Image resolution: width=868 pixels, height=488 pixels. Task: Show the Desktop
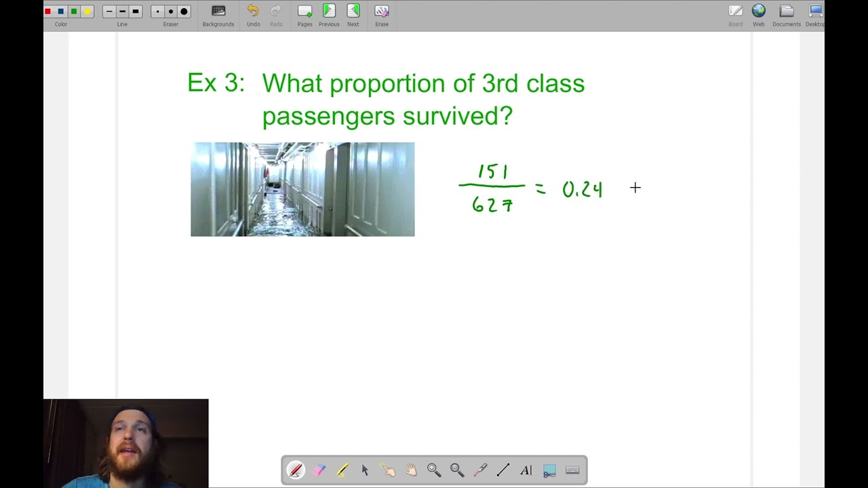tap(815, 16)
